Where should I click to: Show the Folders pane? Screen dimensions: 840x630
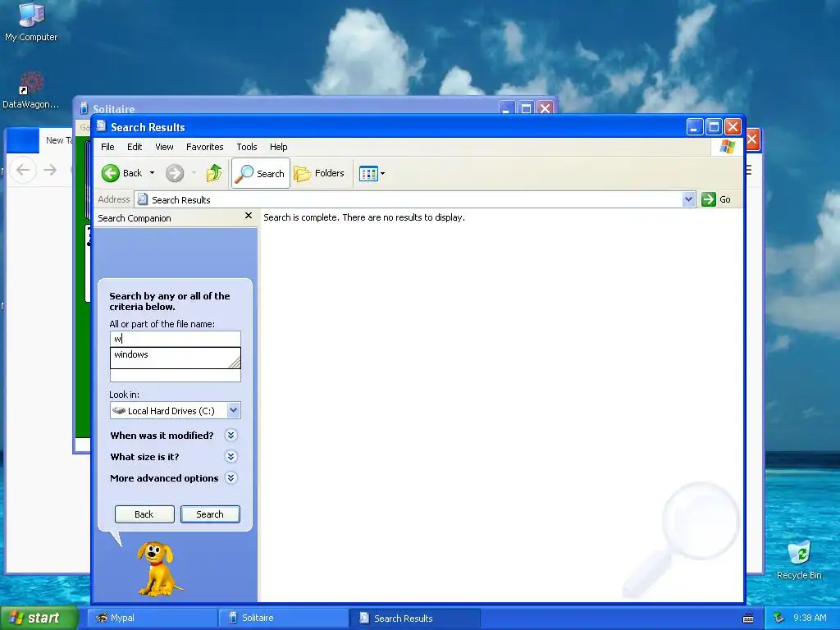click(x=319, y=173)
